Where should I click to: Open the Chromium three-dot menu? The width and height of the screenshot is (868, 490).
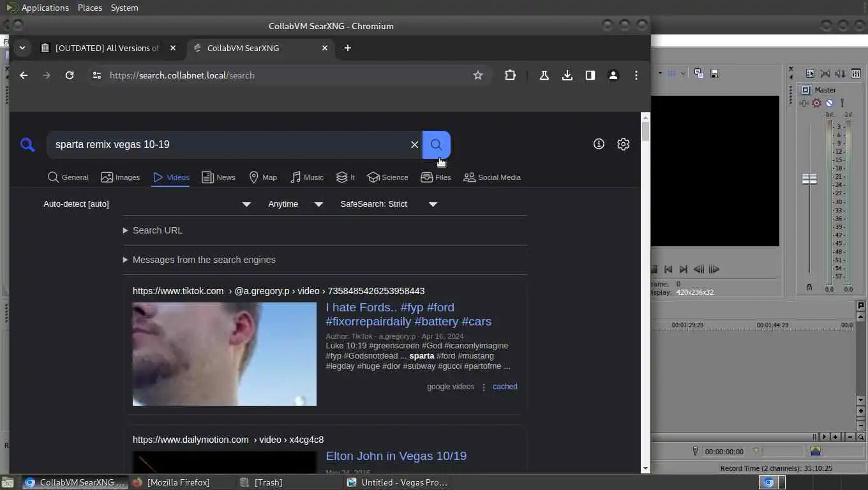pos(636,75)
